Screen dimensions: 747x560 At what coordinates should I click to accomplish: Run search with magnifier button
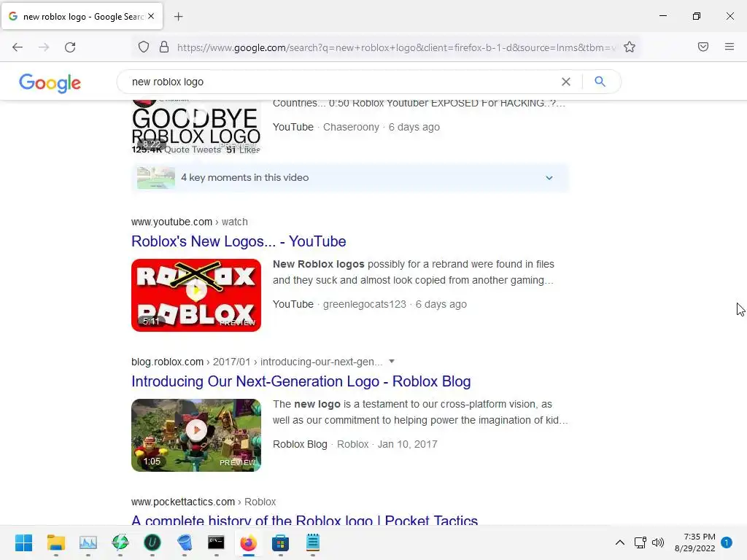coord(600,82)
